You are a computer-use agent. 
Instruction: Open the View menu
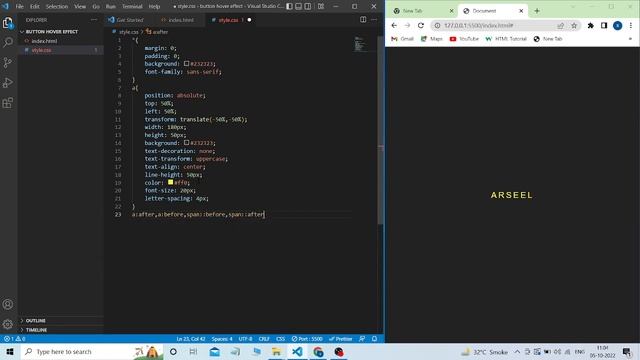coord(80,7)
